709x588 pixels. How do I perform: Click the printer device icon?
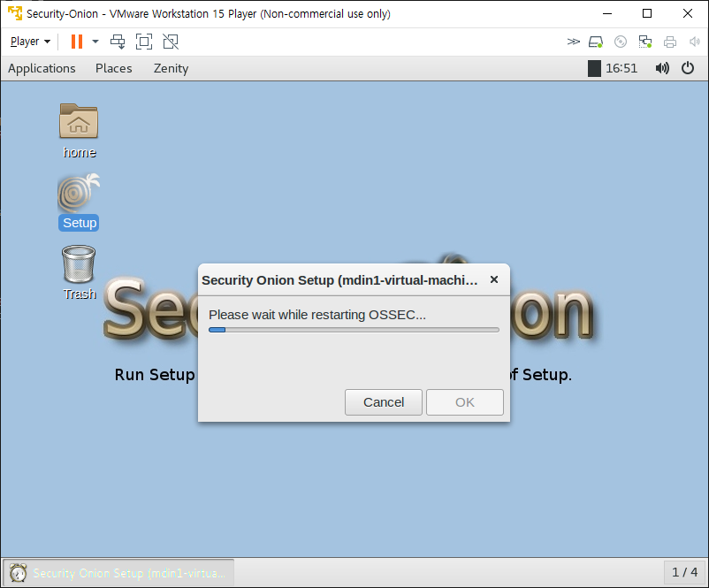point(670,42)
